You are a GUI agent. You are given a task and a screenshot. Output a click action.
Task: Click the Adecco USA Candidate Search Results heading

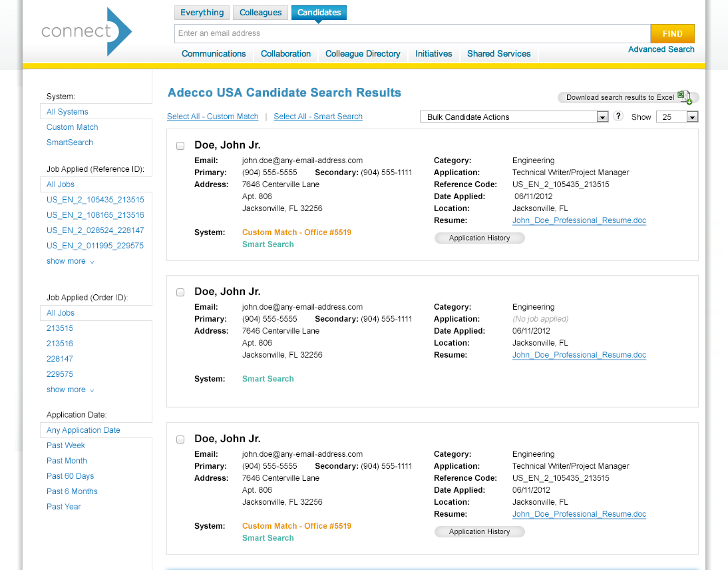point(284,93)
